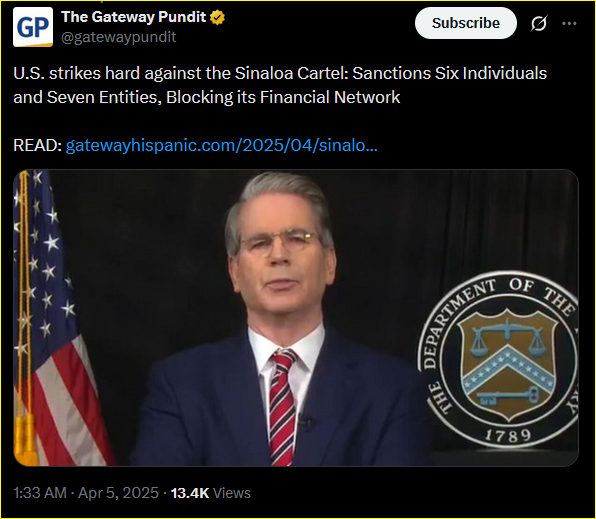Screen dimensions: 596x519
Task: Click the READ: label before the link
Action: 37,145
